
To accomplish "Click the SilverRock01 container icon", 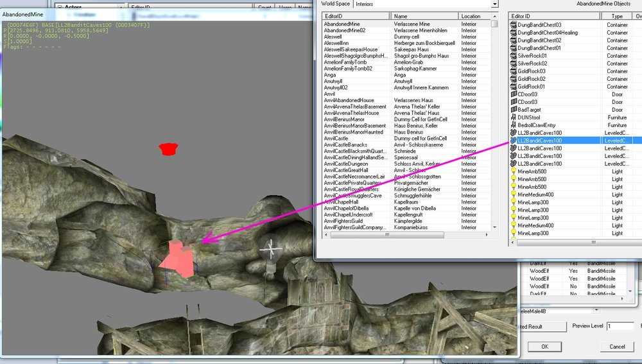I will (x=514, y=56).
